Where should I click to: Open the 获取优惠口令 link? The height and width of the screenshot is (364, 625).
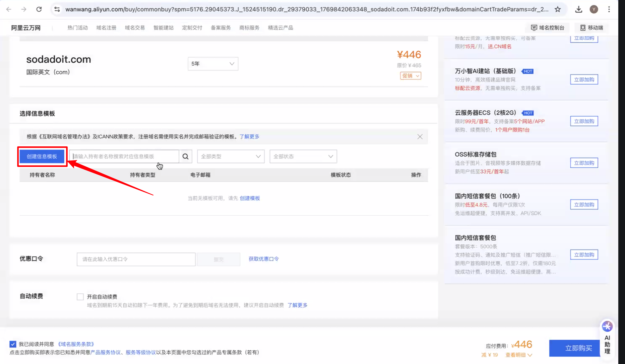[x=264, y=259]
